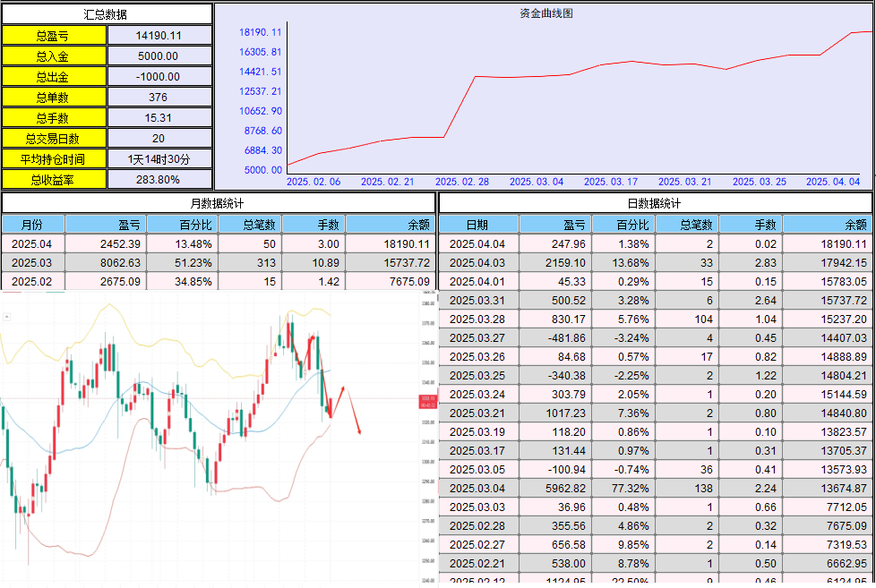Click the 总收益率 label cell
Image resolution: width=876 pixels, height=588 pixels.
click(x=53, y=180)
